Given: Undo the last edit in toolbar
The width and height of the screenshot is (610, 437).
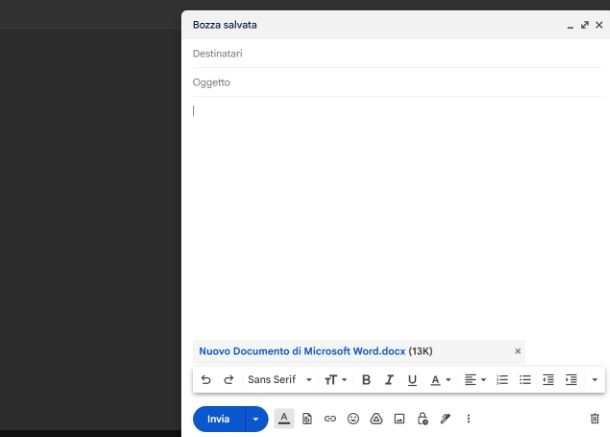Looking at the screenshot, I should click(206, 380).
